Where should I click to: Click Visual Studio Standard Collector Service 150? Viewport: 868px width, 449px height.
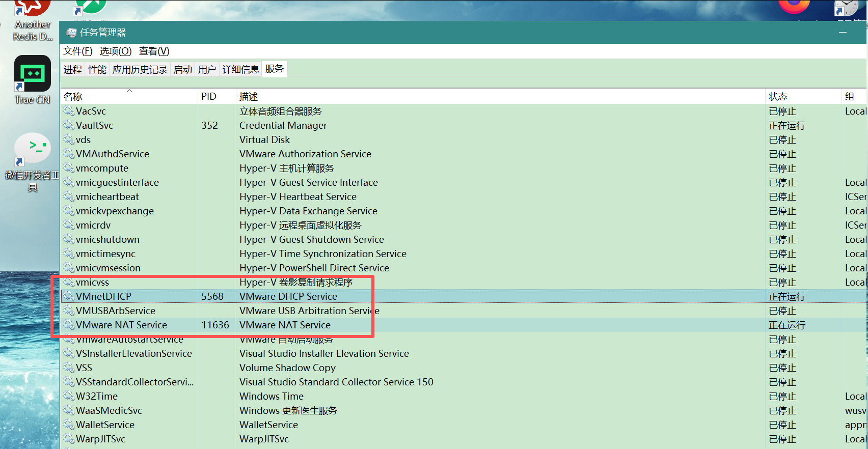pos(336,382)
